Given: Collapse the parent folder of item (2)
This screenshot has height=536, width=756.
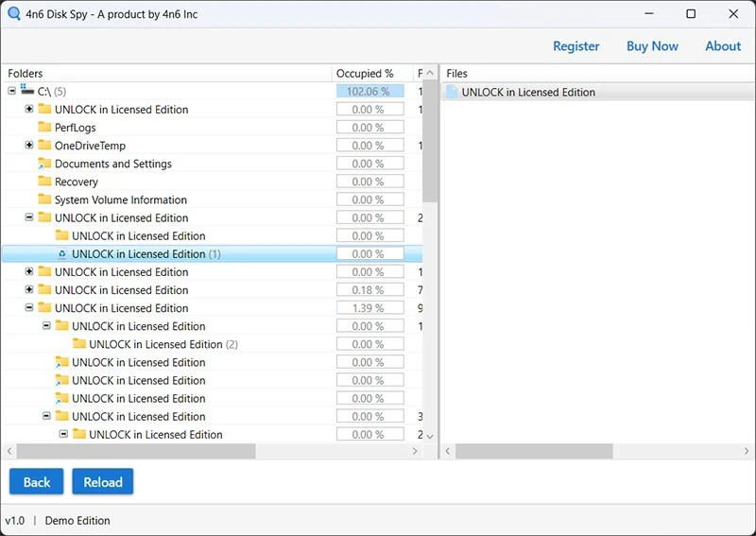Looking at the screenshot, I should coord(46,325).
